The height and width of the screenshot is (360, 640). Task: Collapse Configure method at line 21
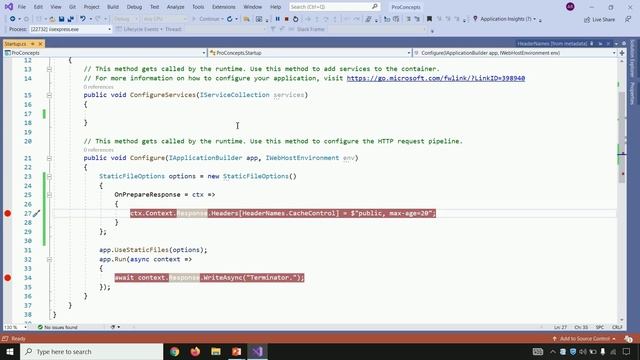(x=49, y=158)
